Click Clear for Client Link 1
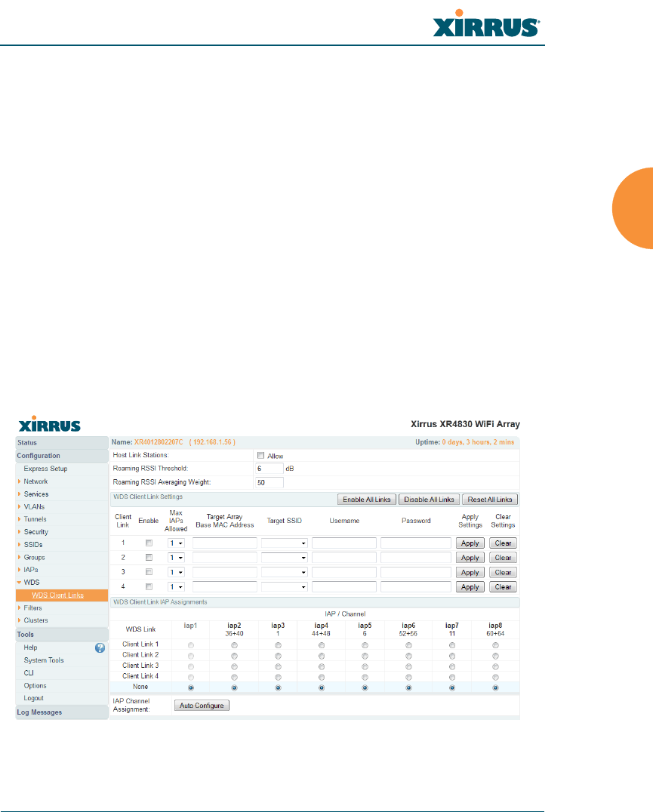 [x=503, y=543]
